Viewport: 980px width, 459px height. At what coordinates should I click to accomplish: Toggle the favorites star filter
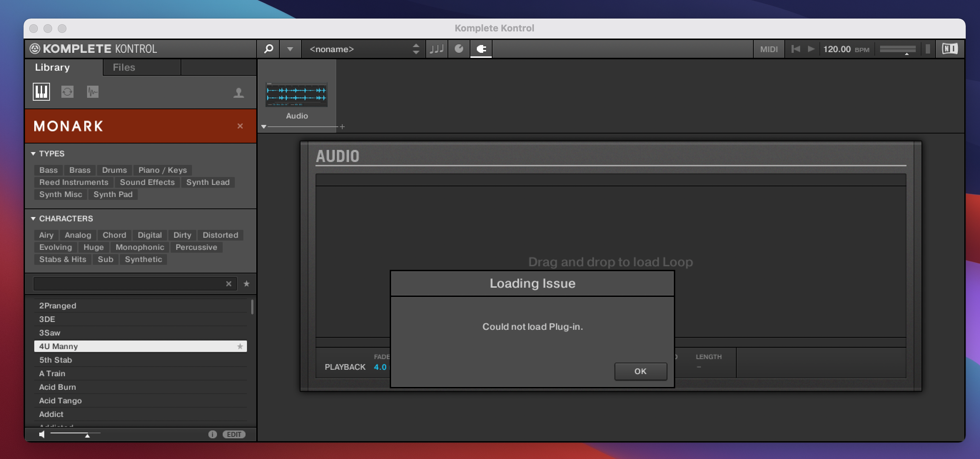tap(247, 283)
